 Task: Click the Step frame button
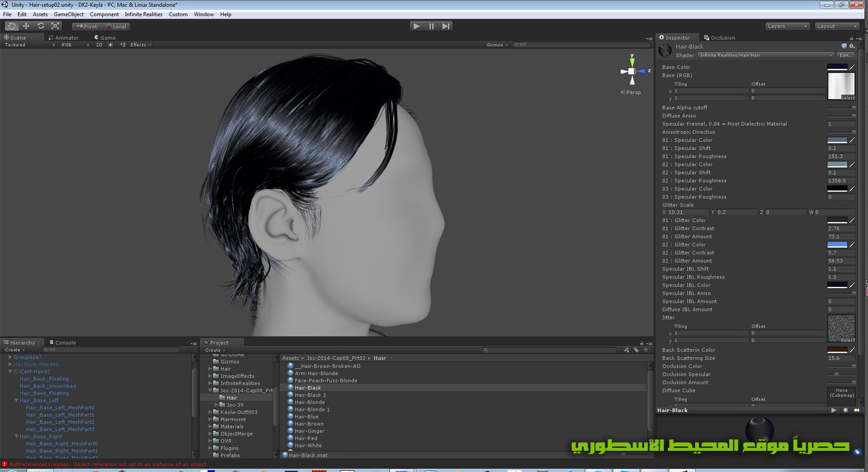446,26
